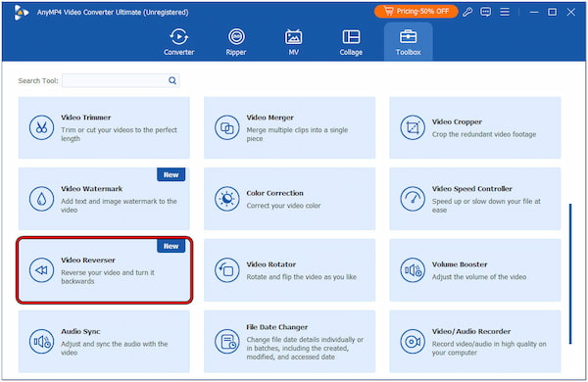588x382 pixels.
Task: Click the Search Tool input field
Action: [x=121, y=80]
